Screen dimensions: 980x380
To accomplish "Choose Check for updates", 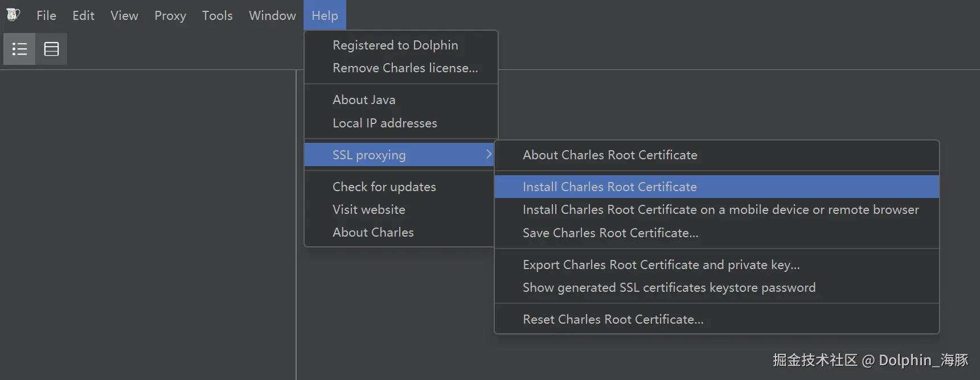I will pos(399,187).
